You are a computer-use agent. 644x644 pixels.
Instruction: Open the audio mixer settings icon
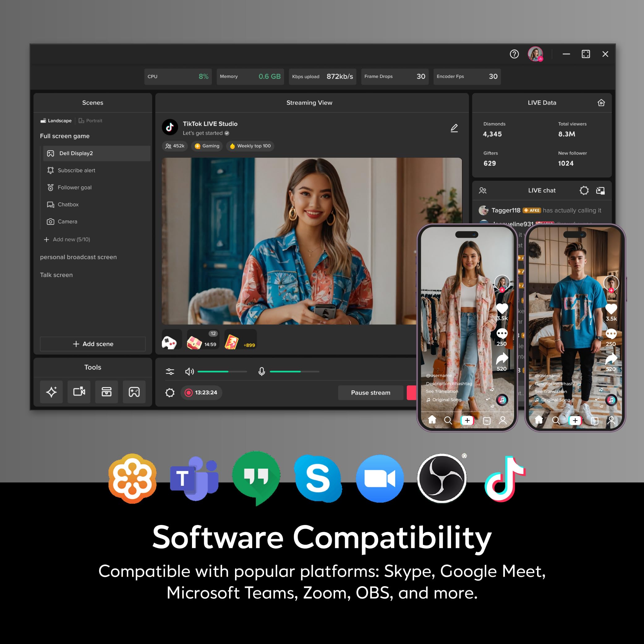coord(170,371)
